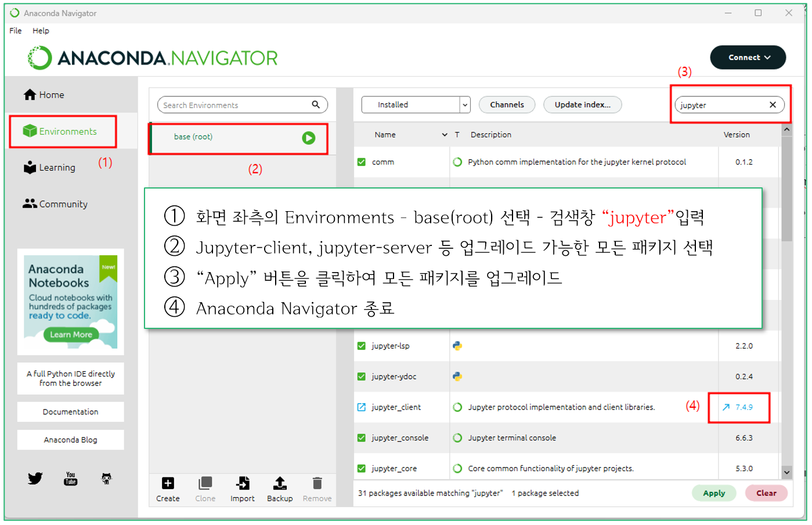Viewport: 812px width, 525px height.
Task: Open the YouTube icon link
Action: pos(71,479)
